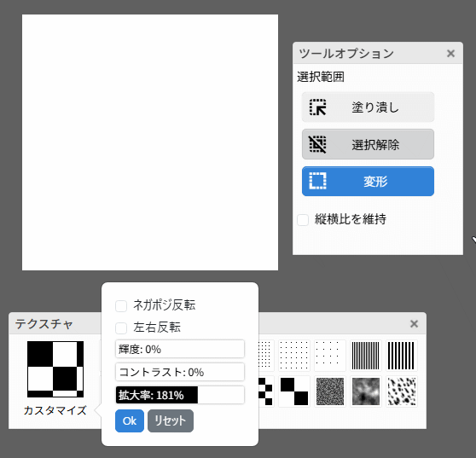This screenshot has width=476, height=458.
Task: Enable the 縦横比を維持 checkbox
Action: click(x=303, y=219)
